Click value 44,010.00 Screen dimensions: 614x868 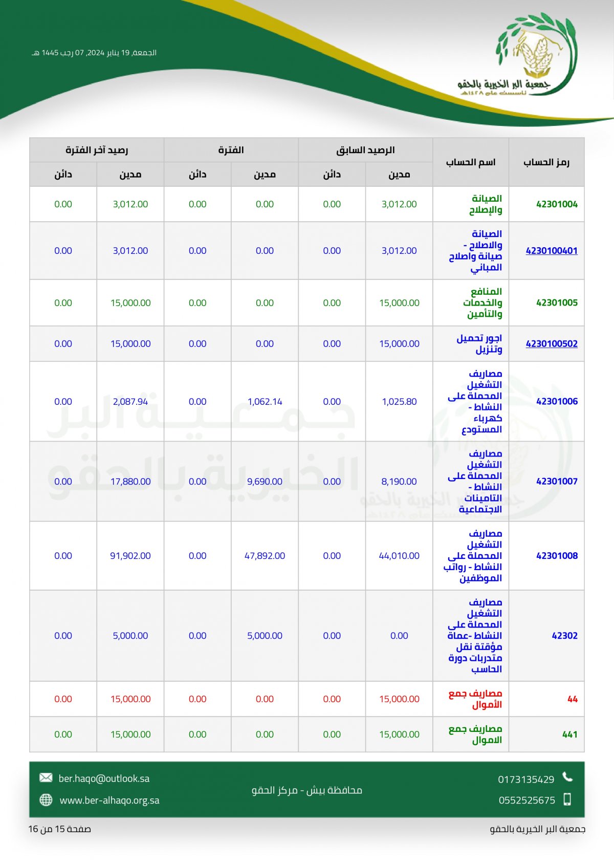pos(399,556)
